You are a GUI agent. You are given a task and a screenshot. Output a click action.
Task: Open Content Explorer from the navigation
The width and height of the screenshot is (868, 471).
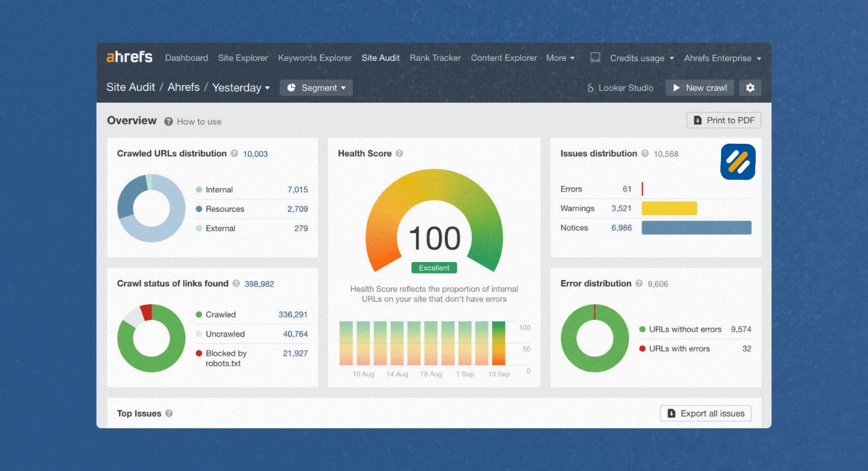pyautogui.click(x=504, y=58)
